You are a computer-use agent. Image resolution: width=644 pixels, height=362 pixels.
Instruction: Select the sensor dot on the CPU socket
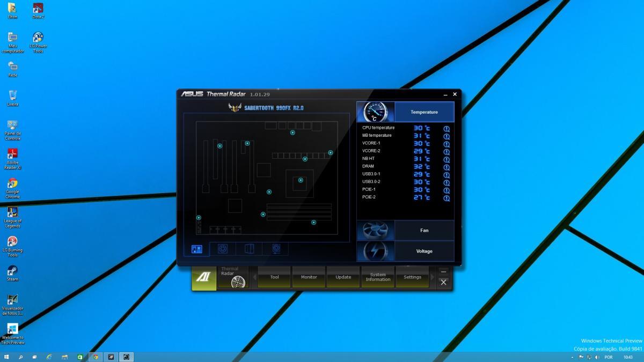point(301,180)
